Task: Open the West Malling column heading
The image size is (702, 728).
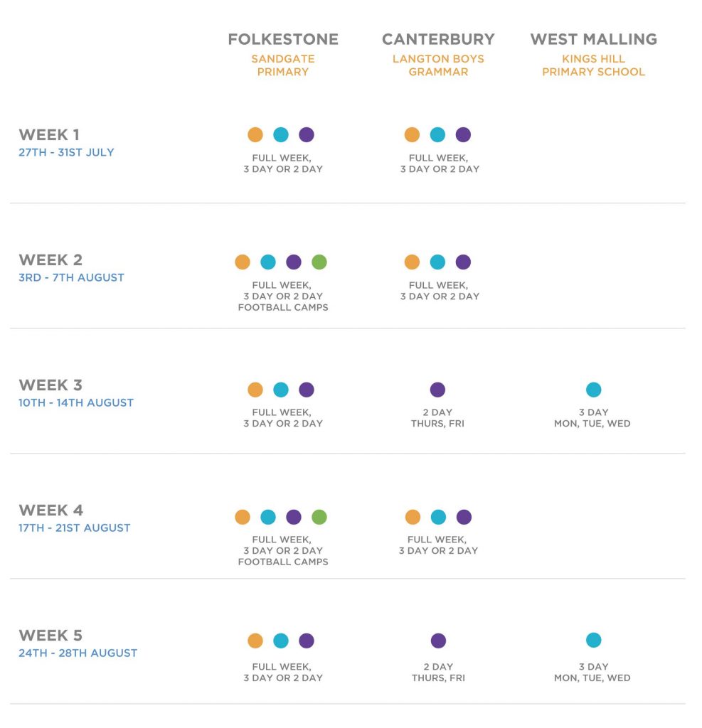Action: coord(594,40)
